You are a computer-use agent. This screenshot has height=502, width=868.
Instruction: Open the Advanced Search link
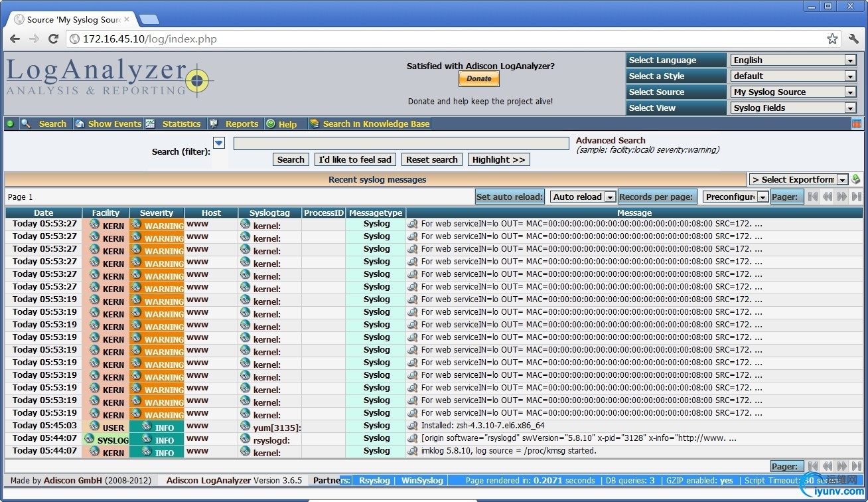(611, 140)
